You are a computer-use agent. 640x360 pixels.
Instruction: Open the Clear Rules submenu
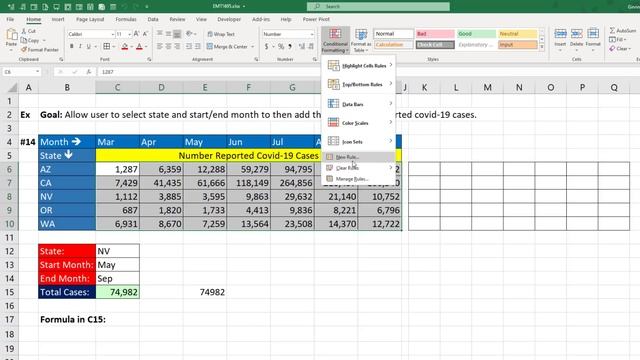tap(359, 168)
